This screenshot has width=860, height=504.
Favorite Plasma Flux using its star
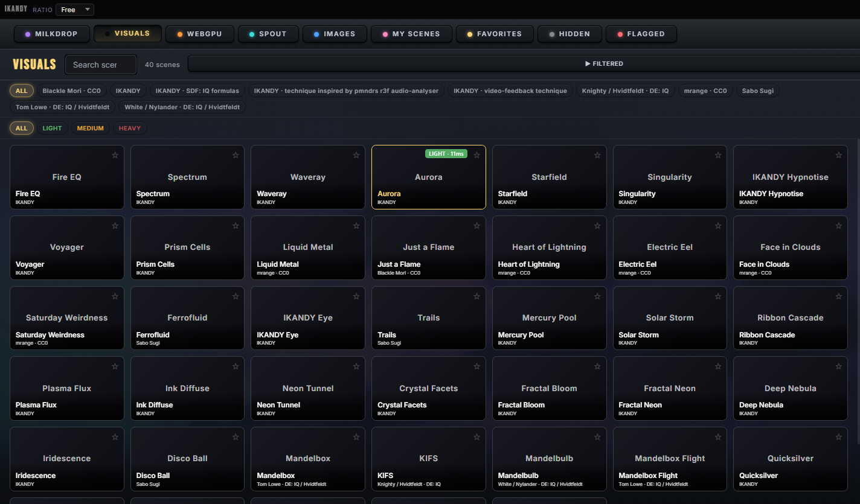pos(115,366)
